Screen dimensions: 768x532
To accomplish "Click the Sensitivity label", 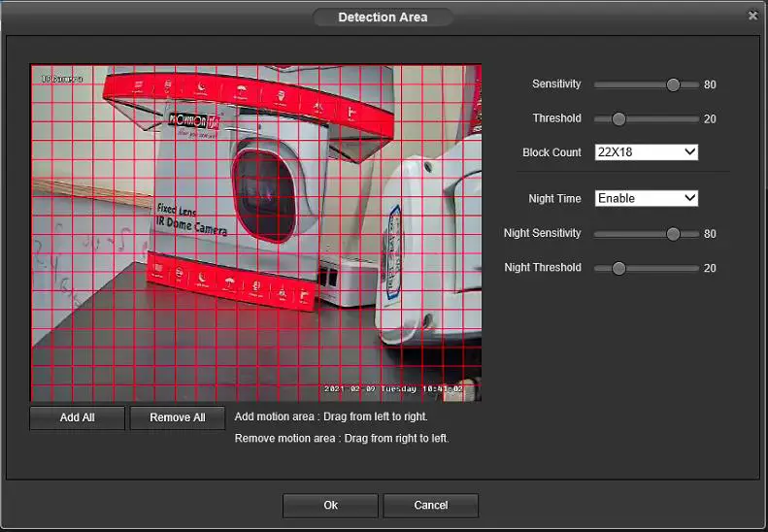I will (x=556, y=83).
